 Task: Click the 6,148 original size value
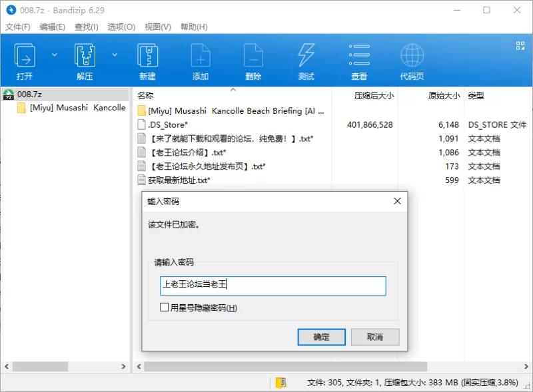point(448,125)
